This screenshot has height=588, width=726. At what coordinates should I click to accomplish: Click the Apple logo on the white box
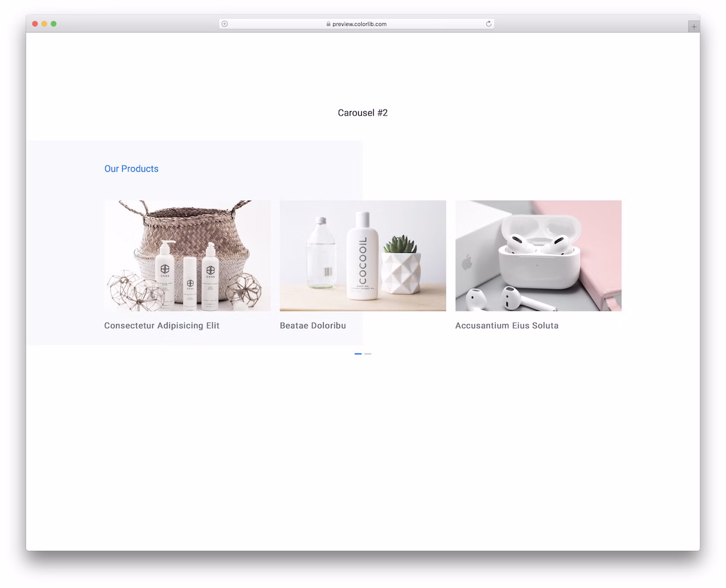(466, 262)
